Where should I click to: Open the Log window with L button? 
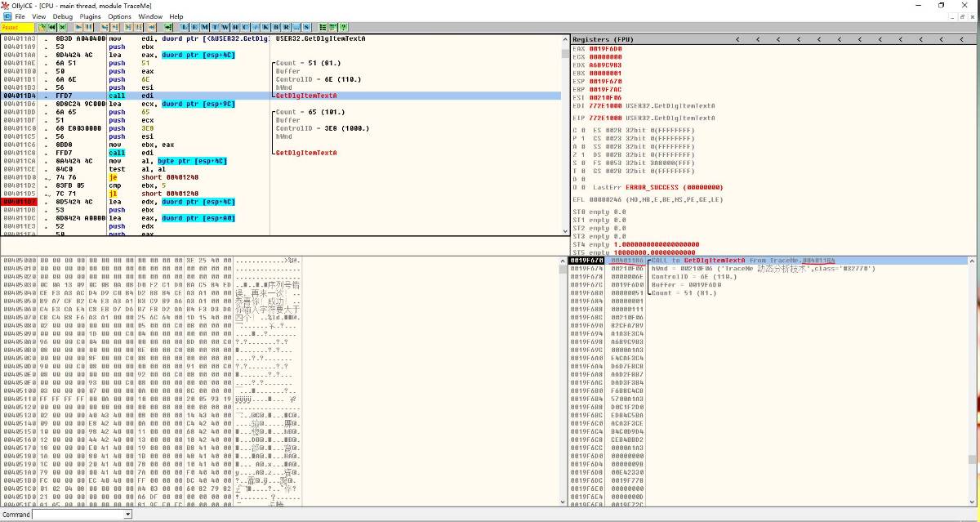(185, 27)
